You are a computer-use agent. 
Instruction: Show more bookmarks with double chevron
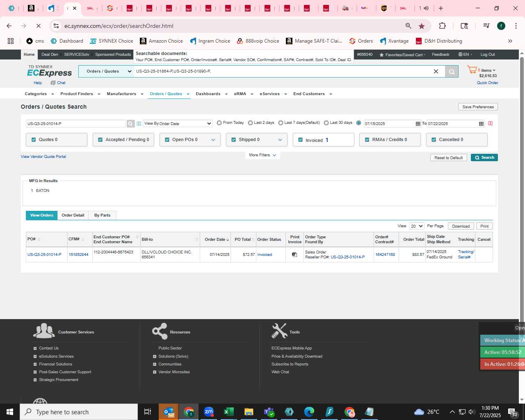pos(510,41)
